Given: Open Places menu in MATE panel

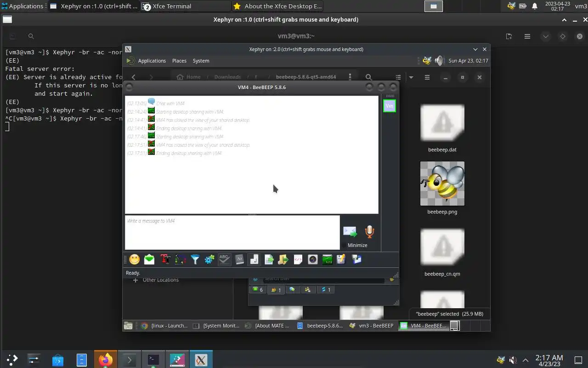Looking at the screenshot, I should [179, 61].
